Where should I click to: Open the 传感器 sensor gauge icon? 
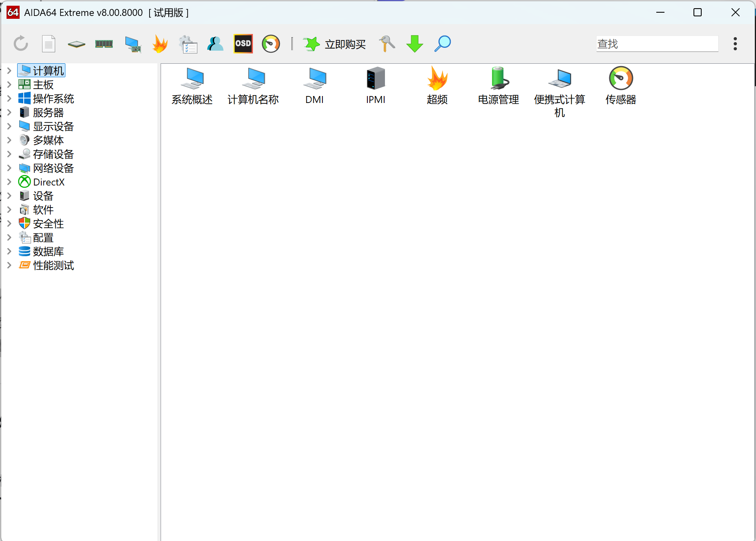coord(621,86)
